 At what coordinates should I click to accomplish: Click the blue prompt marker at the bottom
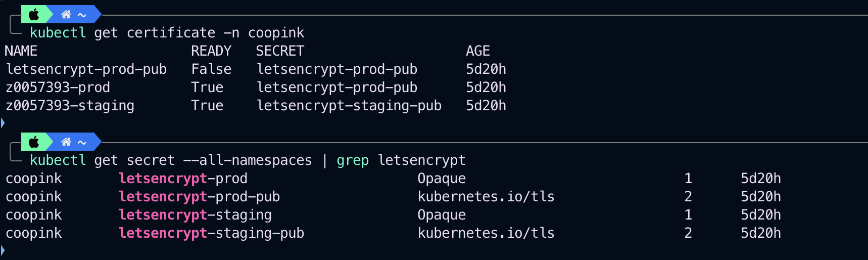[3, 250]
